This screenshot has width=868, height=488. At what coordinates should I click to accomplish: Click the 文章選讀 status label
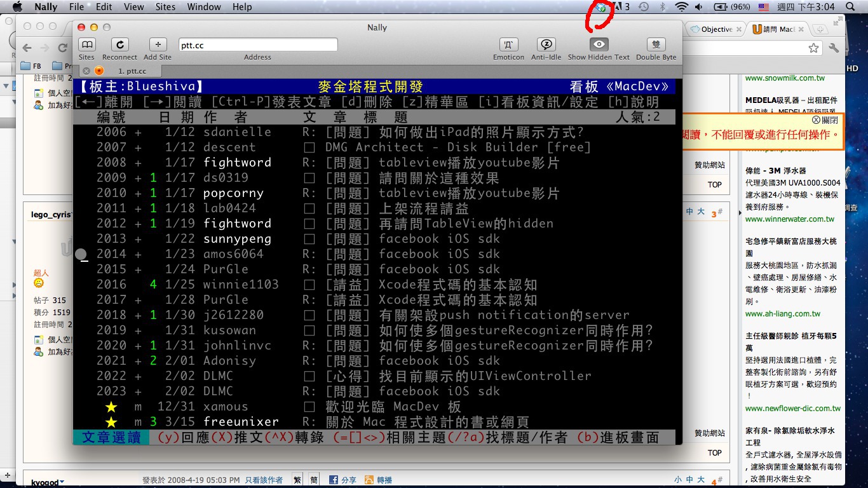click(111, 437)
